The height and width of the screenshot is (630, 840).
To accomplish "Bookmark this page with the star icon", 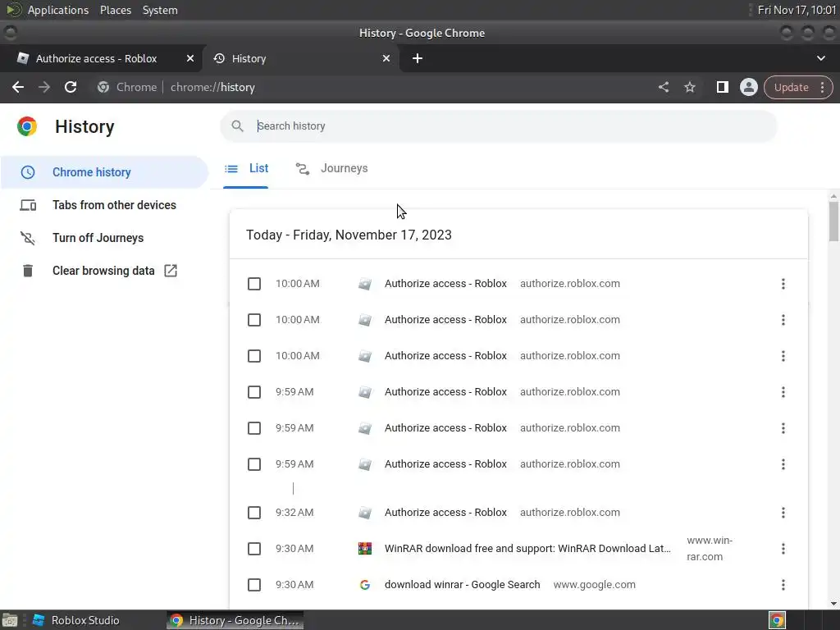I will (x=689, y=87).
